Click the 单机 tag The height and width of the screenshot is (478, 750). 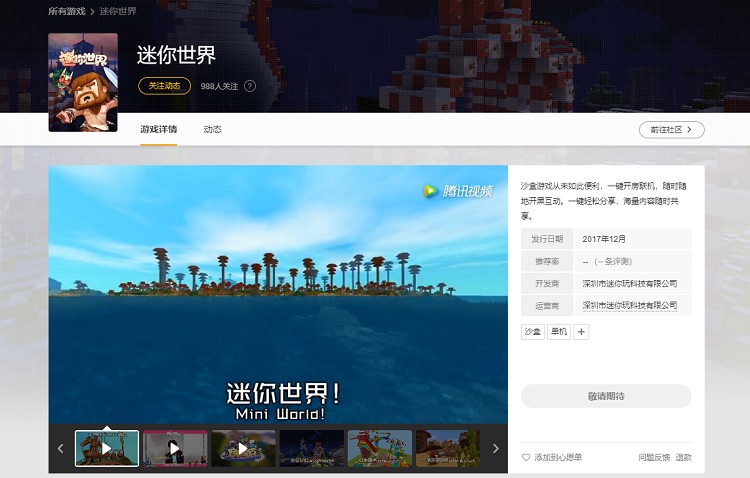[559, 332]
